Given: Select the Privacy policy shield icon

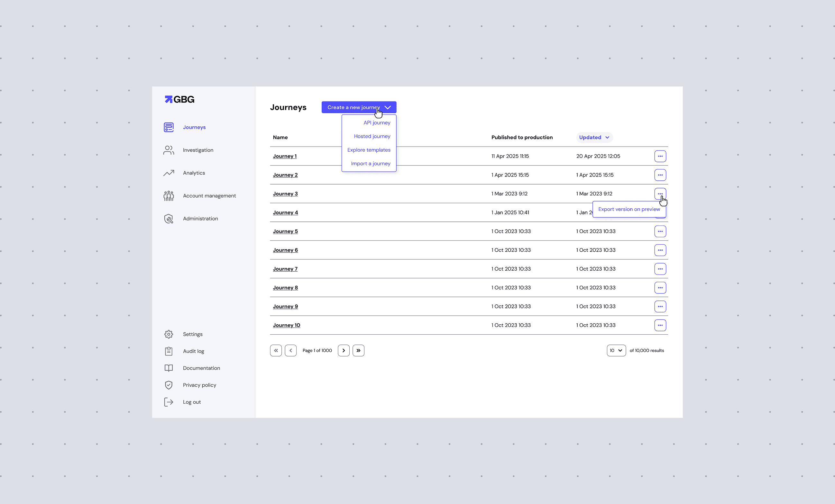Looking at the screenshot, I should (169, 385).
